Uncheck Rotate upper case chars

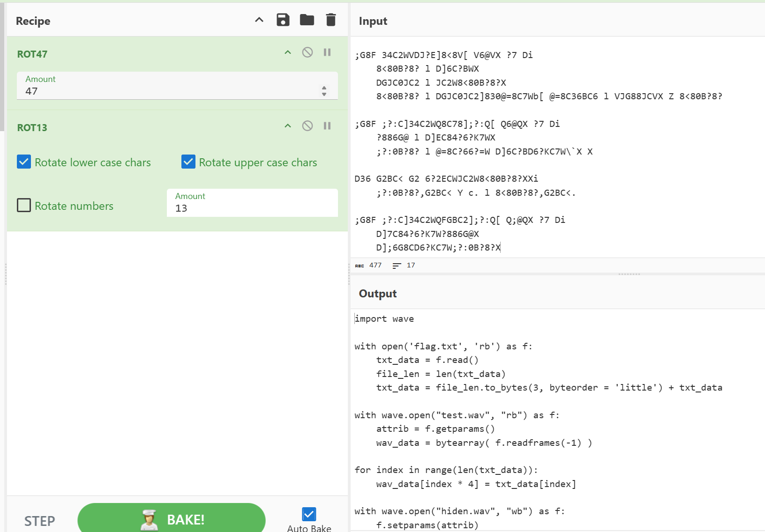point(188,162)
